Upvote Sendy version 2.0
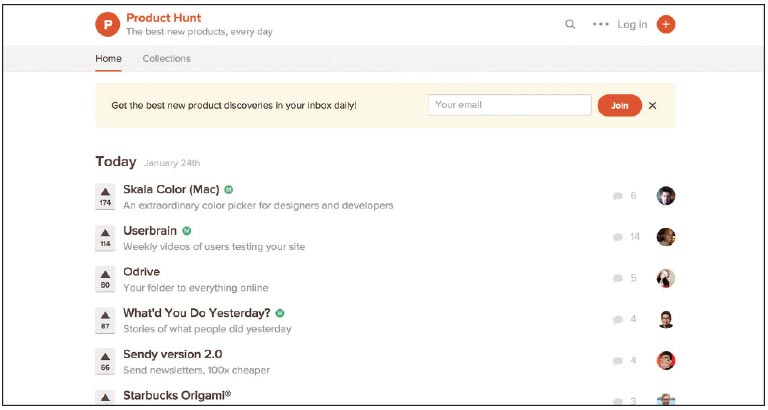This screenshot has width=768, height=410. click(105, 361)
